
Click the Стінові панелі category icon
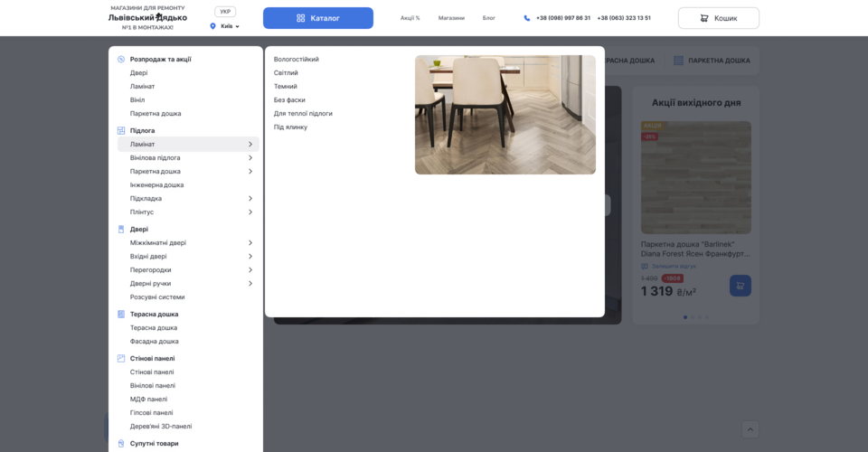(x=121, y=359)
